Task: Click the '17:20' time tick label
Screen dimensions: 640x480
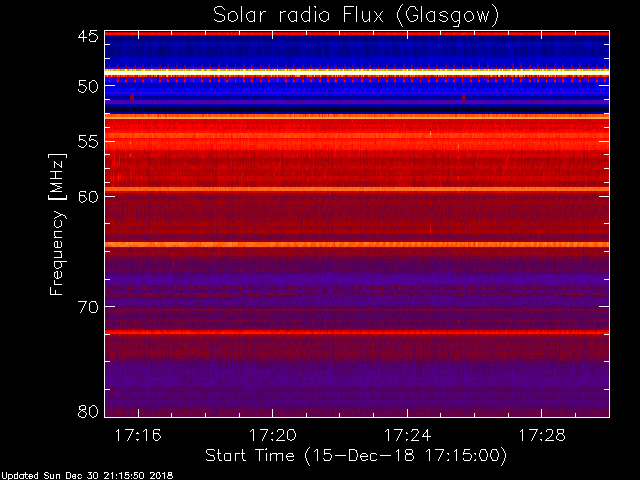Action: 273,436
